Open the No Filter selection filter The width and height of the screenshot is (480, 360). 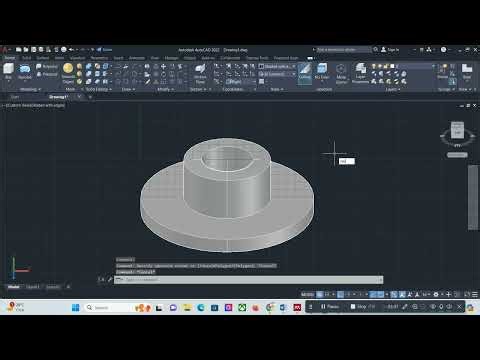click(x=322, y=72)
